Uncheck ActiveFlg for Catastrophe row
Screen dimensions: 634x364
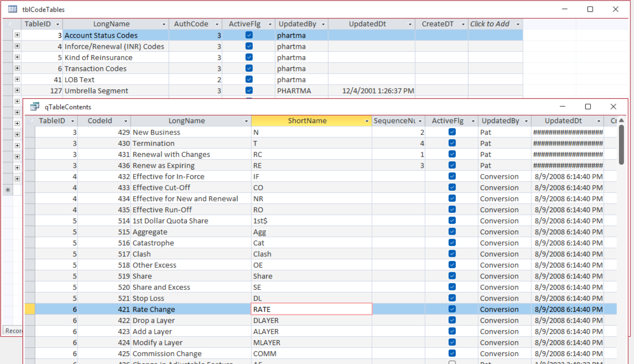(452, 243)
